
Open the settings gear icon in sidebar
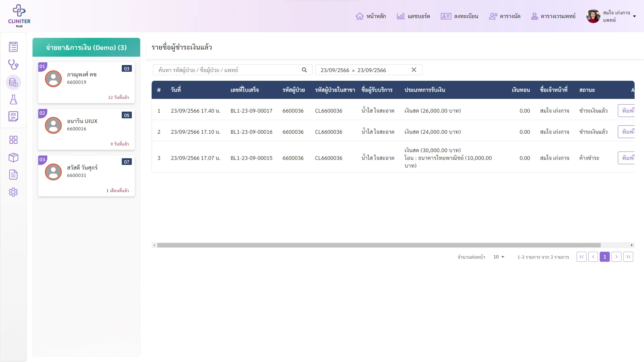(x=13, y=192)
